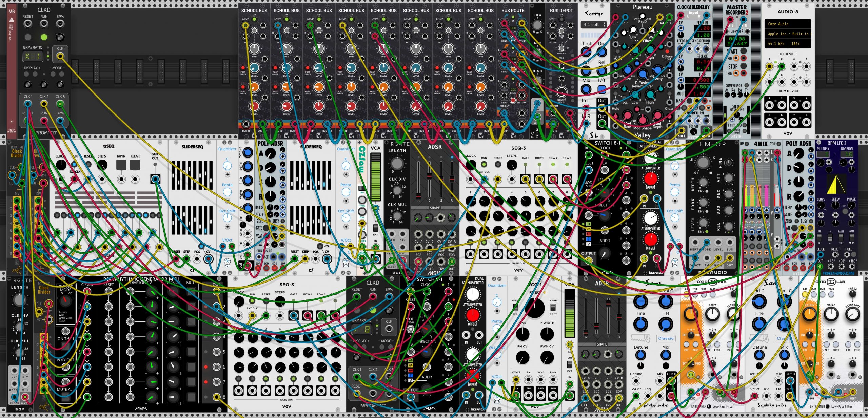Click the warning triangle on the MB panel
This screenshot has width=868, height=418.
12,20
